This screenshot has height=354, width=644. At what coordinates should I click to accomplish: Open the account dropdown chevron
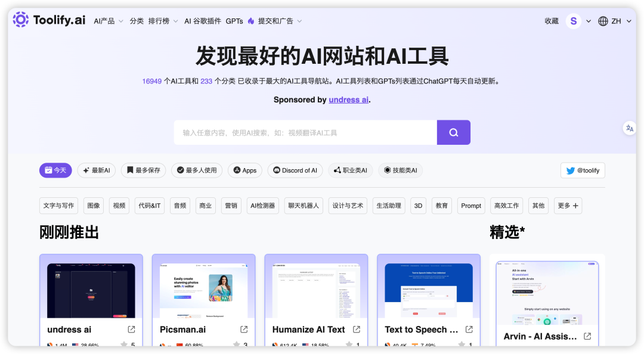[589, 21]
